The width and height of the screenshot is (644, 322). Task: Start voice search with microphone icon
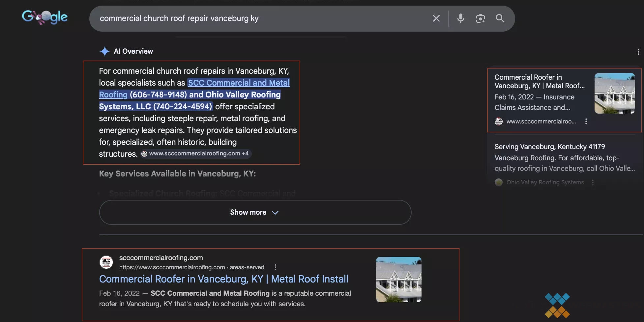(460, 18)
